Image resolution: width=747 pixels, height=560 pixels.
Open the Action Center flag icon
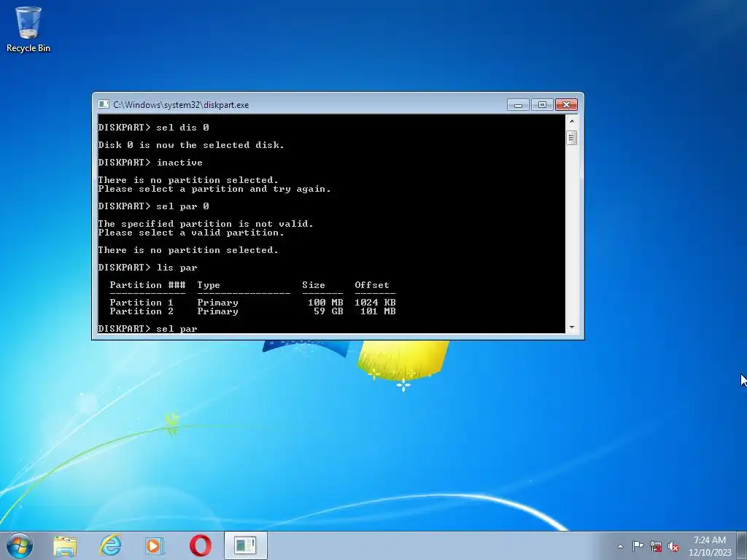638,545
